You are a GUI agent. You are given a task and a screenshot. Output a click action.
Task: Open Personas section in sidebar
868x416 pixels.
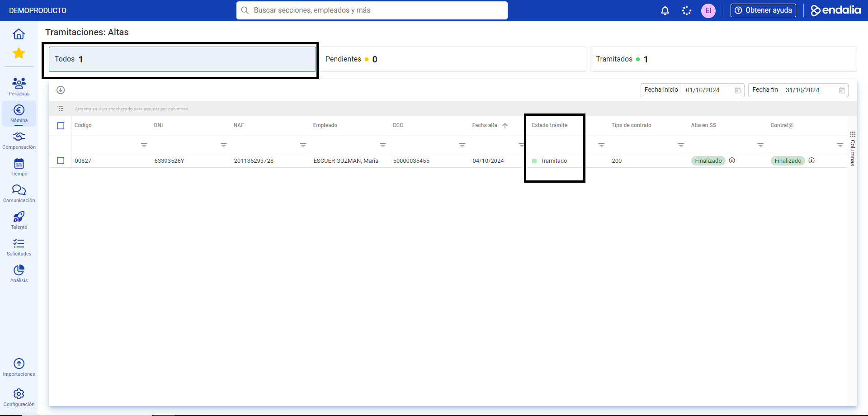(19, 86)
